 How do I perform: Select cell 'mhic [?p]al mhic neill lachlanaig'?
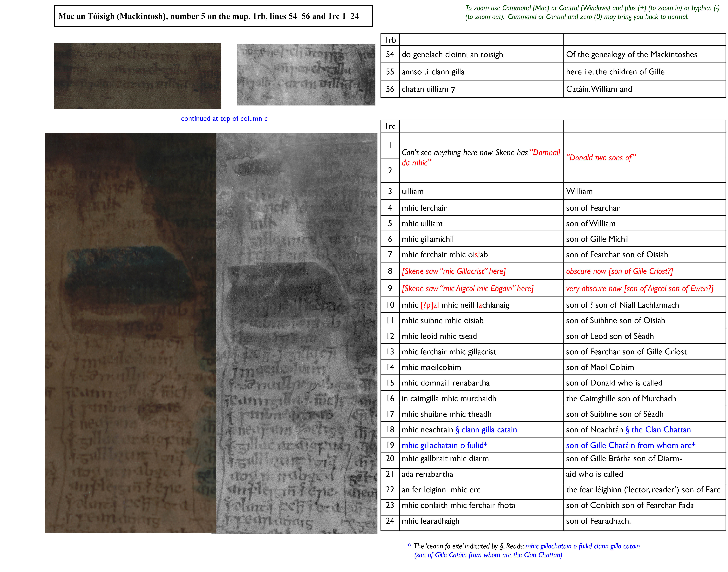[481, 305]
